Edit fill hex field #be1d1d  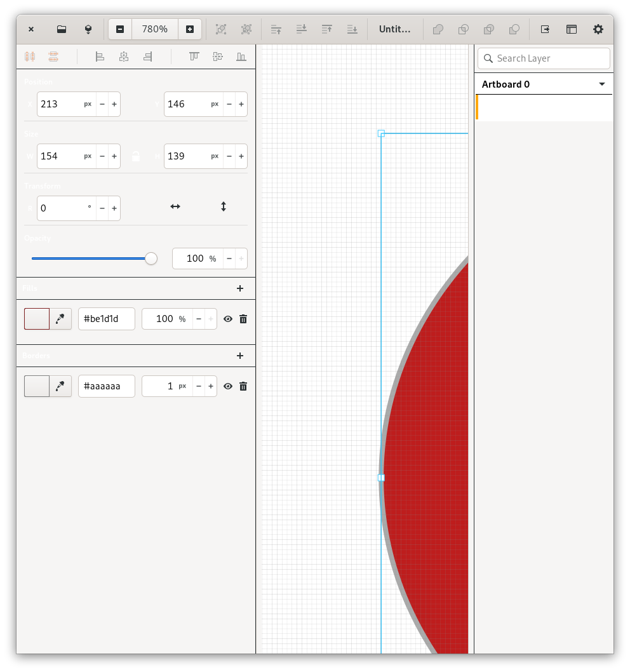click(107, 319)
